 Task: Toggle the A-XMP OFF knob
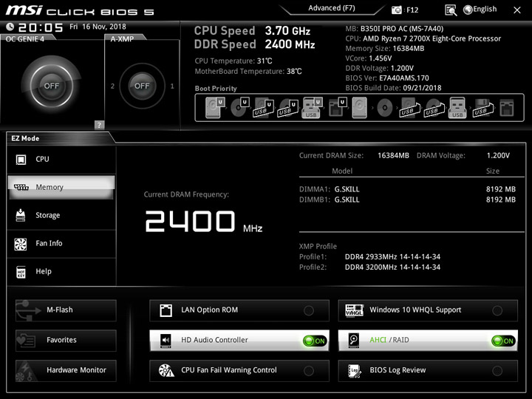pos(142,86)
